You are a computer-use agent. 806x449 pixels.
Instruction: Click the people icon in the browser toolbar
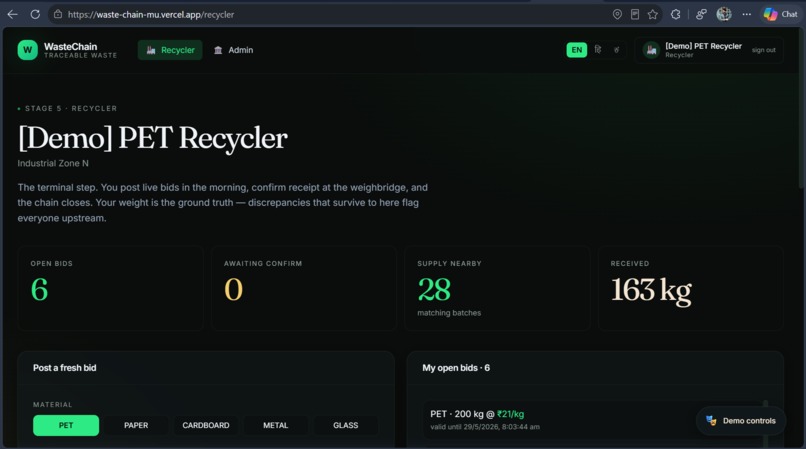tap(701, 14)
